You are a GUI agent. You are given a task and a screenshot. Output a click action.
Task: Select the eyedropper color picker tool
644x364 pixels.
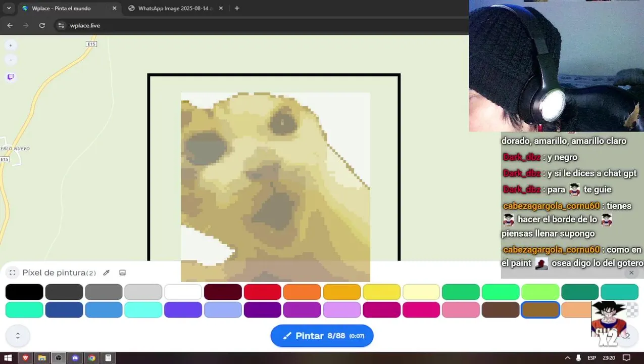pos(106,272)
